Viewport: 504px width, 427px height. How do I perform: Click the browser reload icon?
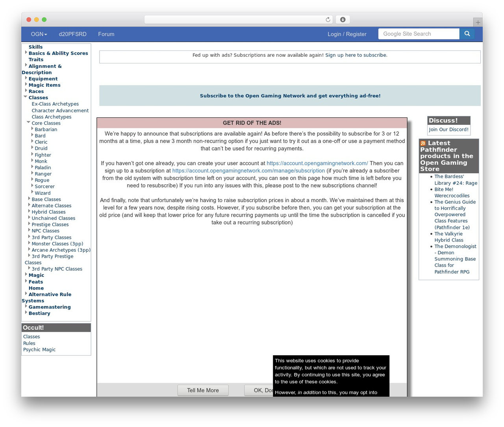[328, 20]
